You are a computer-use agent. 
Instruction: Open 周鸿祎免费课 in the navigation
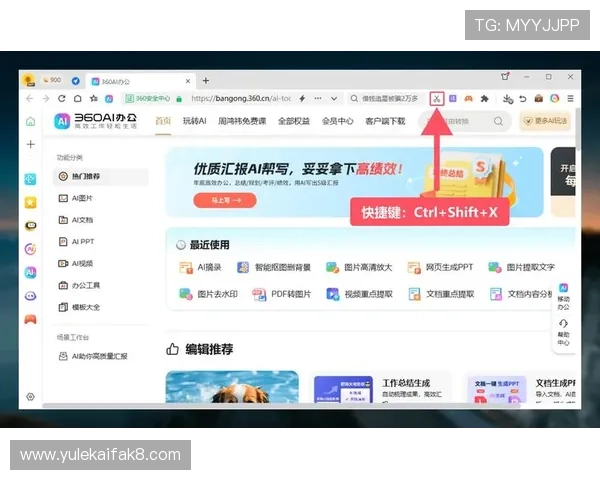point(242,121)
